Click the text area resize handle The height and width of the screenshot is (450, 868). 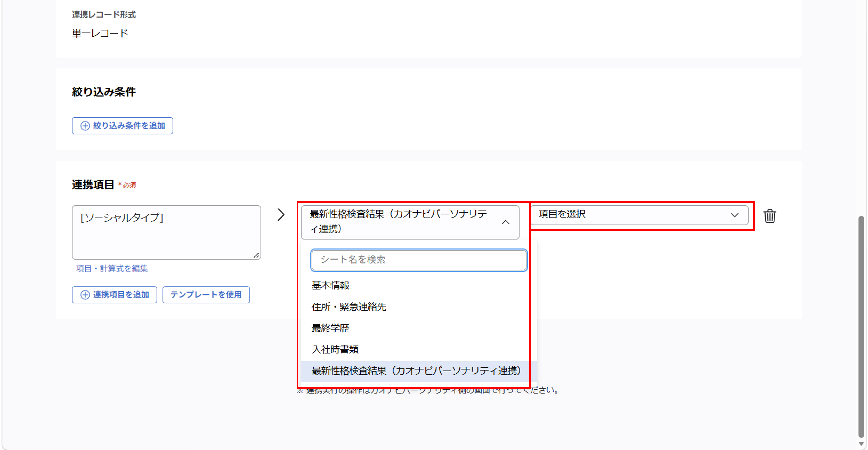(256, 255)
